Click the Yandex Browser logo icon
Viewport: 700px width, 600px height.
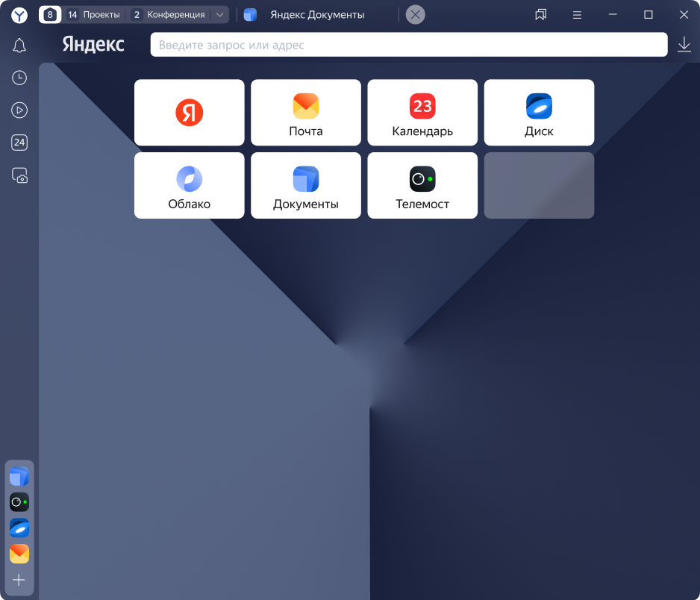tap(19, 15)
